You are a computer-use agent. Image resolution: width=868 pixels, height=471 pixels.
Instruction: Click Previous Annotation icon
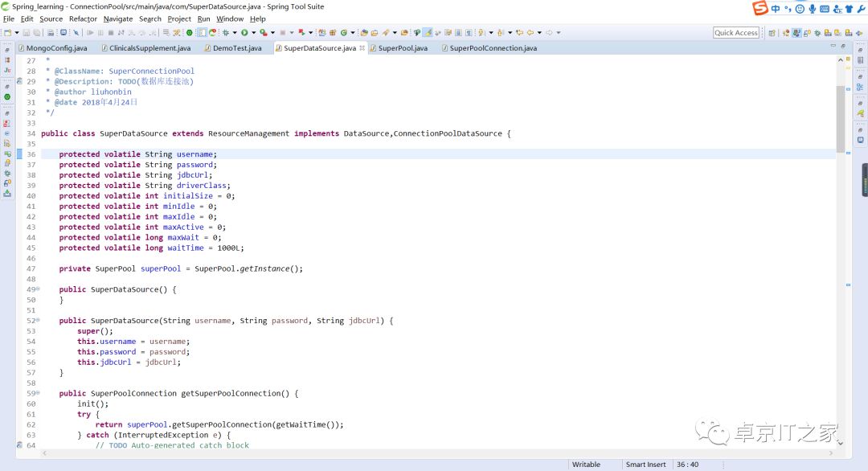(500, 33)
